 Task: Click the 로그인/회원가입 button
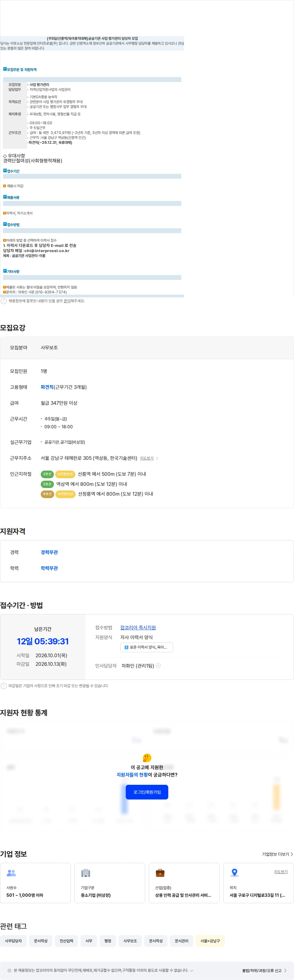pos(147,792)
